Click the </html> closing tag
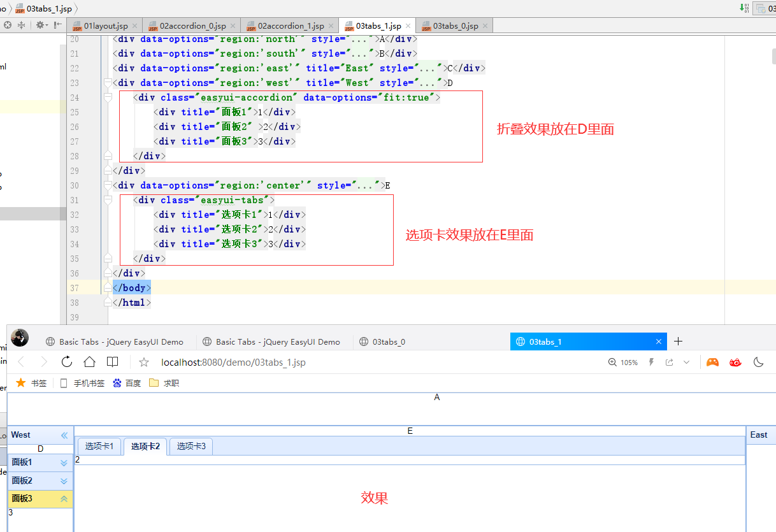Image resolution: width=776 pixels, height=532 pixels. [132, 303]
